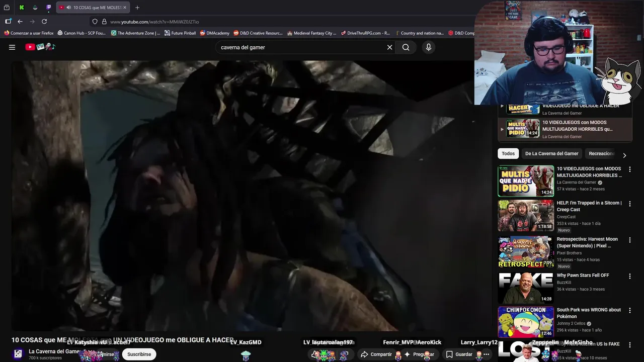Open the Canon Hub SCP bookmark
This screenshot has height=362, width=644.
coord(82,33)
